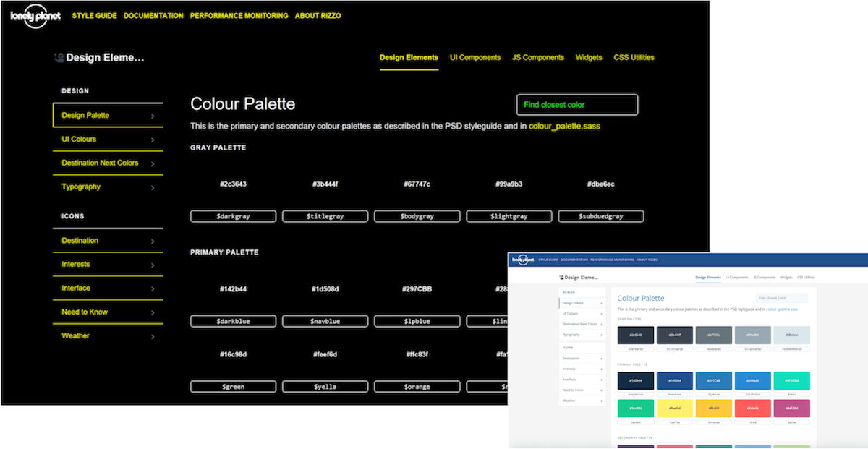868x449 pixels.
Task: Select the Design Elements tab in the black window
Action: [x=409, y=58]
